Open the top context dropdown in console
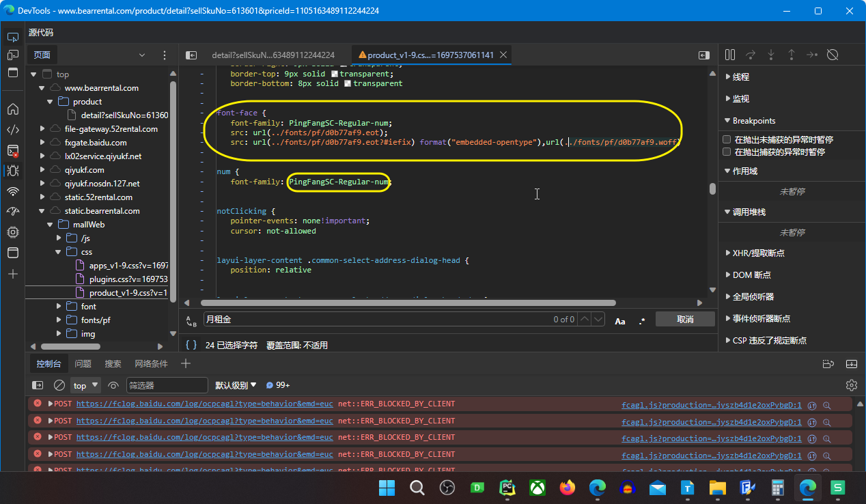This screenshot has height=504, width=866. point(85,385)
